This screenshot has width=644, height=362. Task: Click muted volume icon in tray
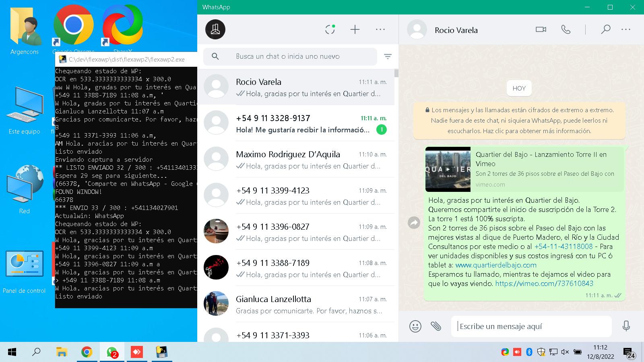tap(565, 352)
